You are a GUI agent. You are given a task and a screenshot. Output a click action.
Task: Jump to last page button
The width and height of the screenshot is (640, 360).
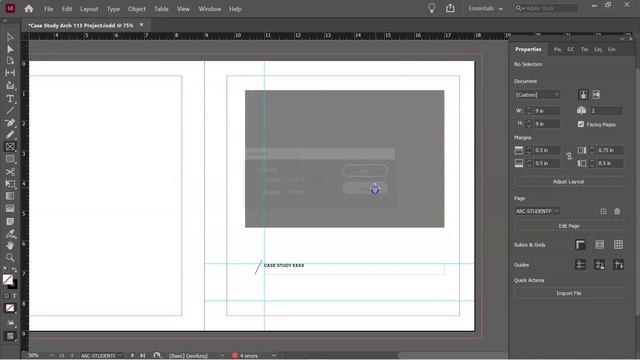tap(142, 356)
